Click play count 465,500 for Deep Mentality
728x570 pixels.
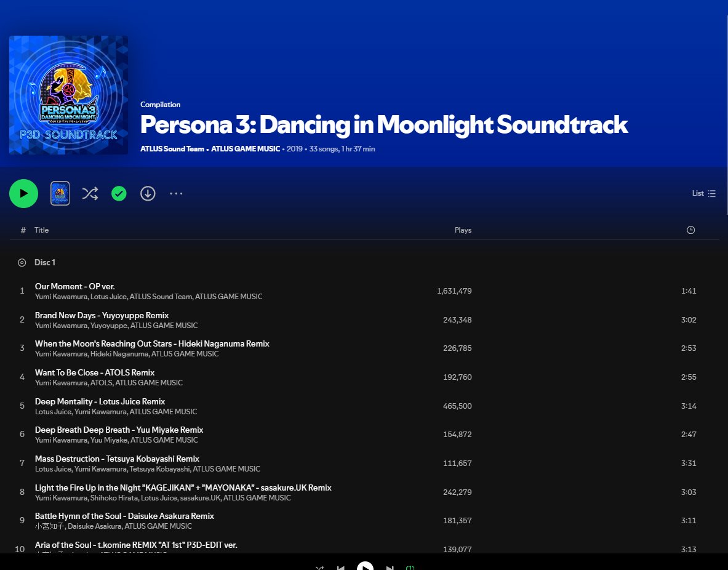tap(457, 406)
